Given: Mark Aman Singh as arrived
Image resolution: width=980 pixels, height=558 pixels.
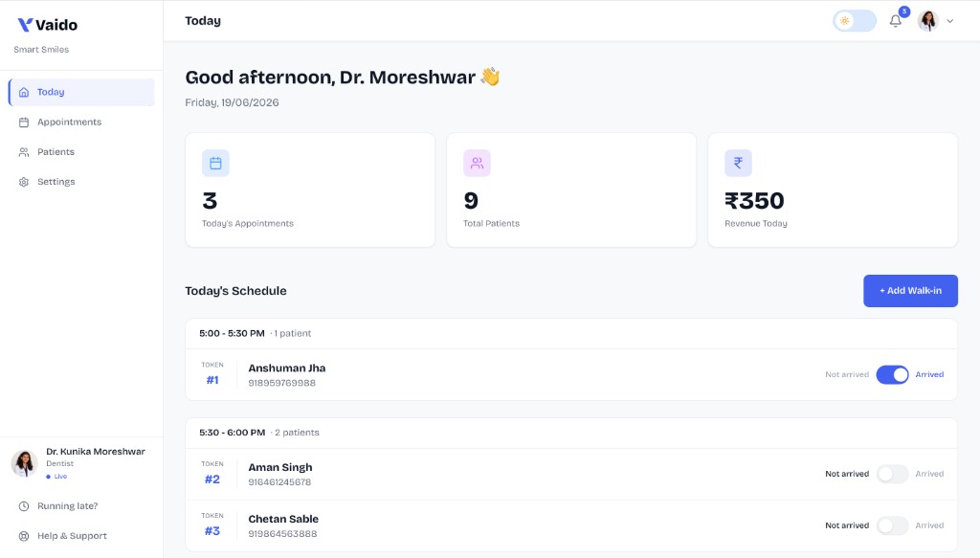Looking at the screenshot, I should coord(892,474).
